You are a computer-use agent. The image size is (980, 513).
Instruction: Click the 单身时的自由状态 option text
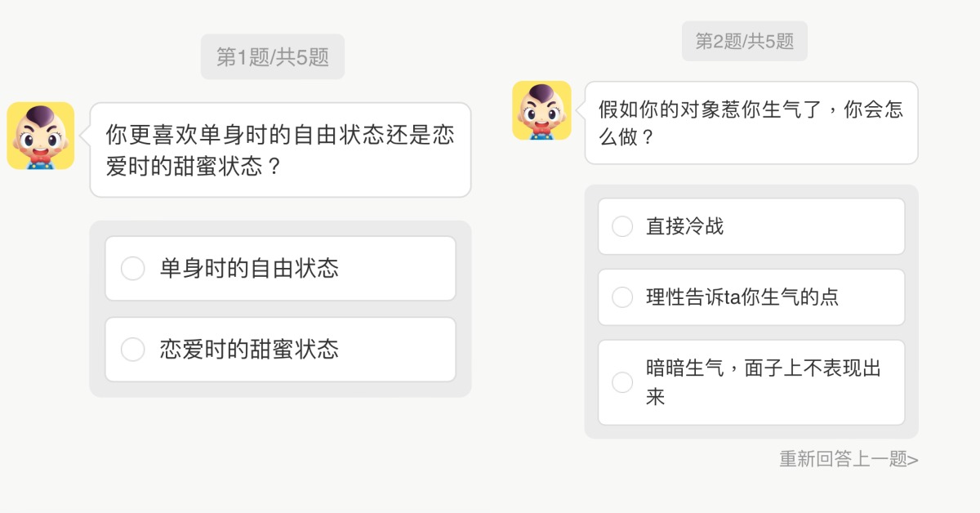click(x=249, y=268)
